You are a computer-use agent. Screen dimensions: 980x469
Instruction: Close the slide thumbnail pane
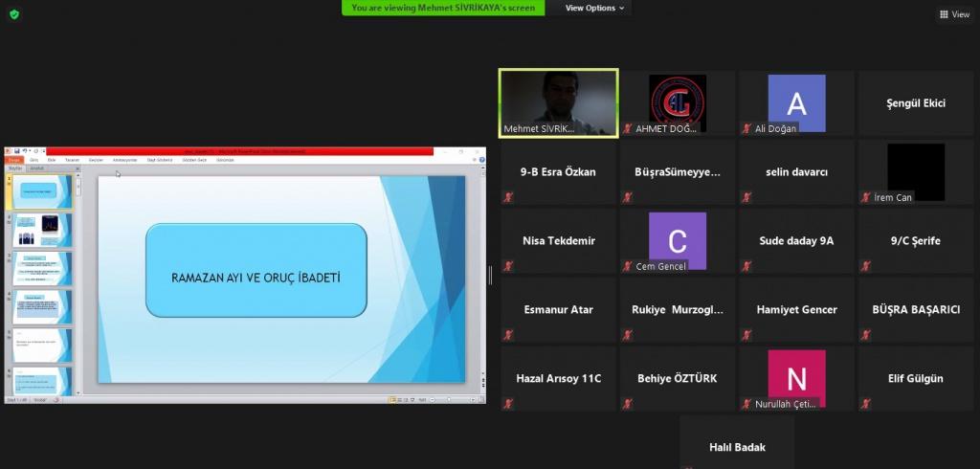(77, 168)
